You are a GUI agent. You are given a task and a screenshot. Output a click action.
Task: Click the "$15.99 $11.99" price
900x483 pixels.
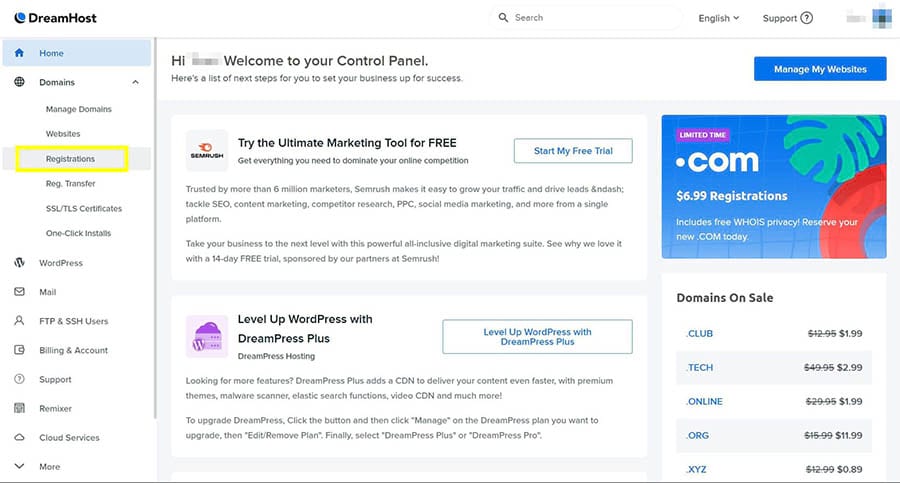[x=833, y=435]
